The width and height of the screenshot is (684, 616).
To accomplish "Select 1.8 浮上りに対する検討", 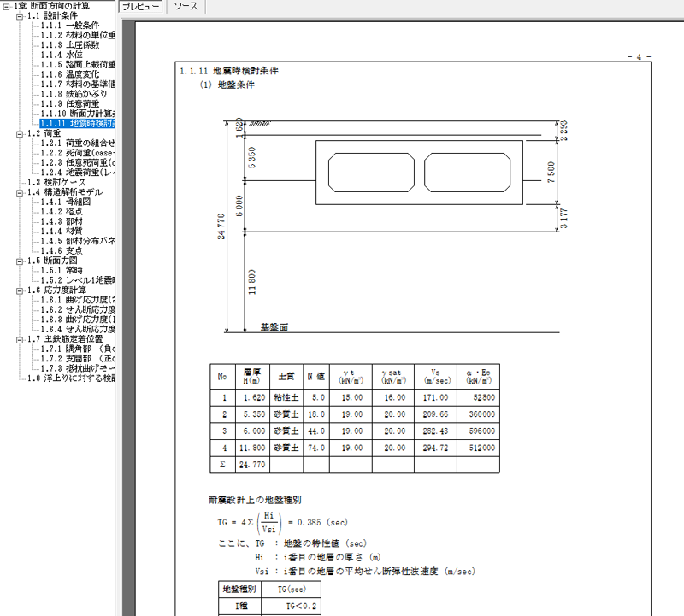I will (71, 378).
